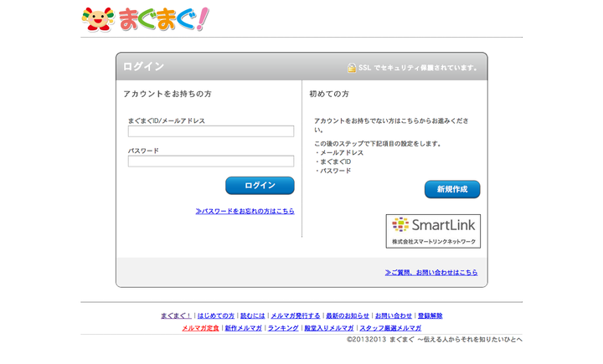Click the まぐまぐ! logo in the header
Image resolution: width=603 pixels, height=364 pixels.
pyautogui.click(x=146, y=19)
